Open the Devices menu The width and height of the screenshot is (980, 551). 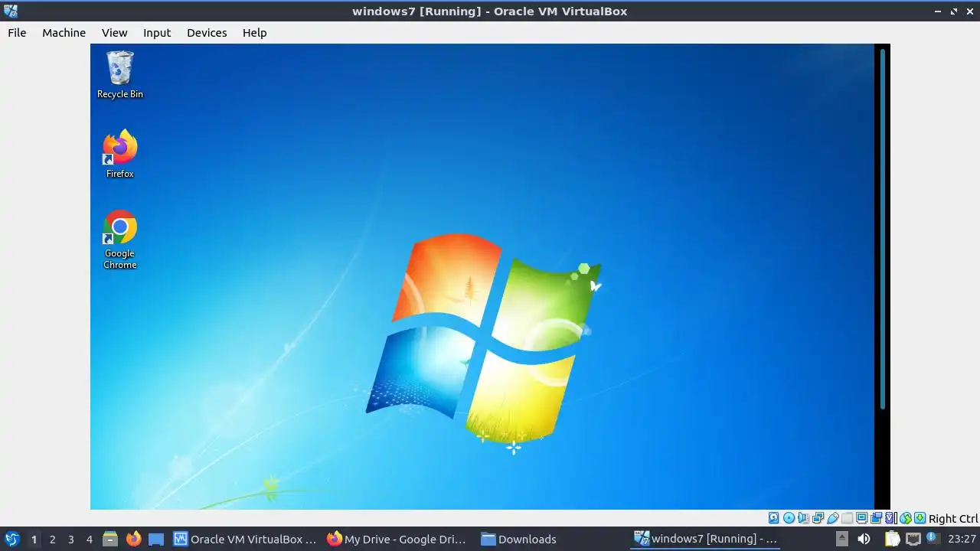[x=207, y=33]
